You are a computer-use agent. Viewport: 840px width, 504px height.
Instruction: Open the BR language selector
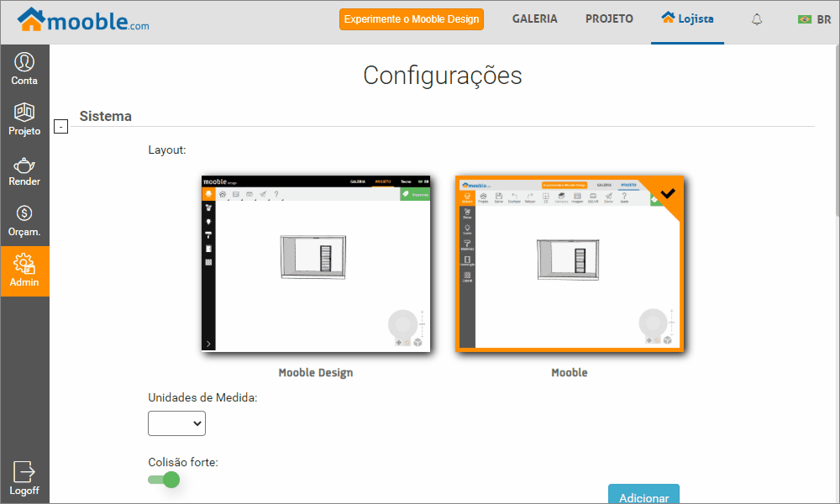[x=814, y=19]
